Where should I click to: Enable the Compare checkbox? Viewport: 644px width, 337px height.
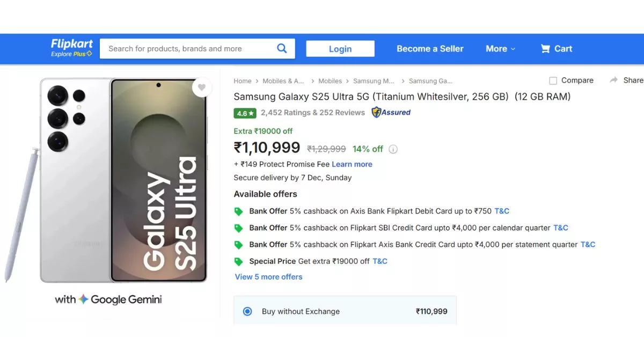coord(553,80)
